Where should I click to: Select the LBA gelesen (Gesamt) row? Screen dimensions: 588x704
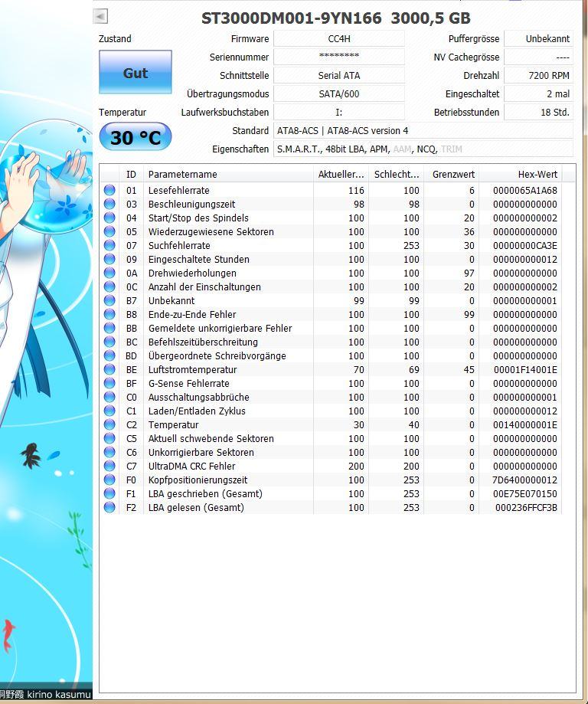(331, 507)
